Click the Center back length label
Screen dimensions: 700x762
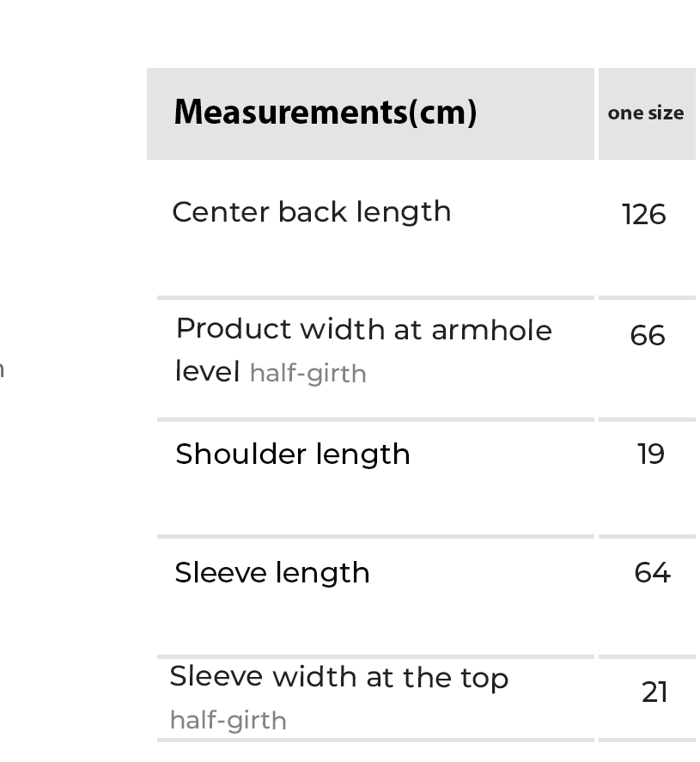tap(312, 212)
